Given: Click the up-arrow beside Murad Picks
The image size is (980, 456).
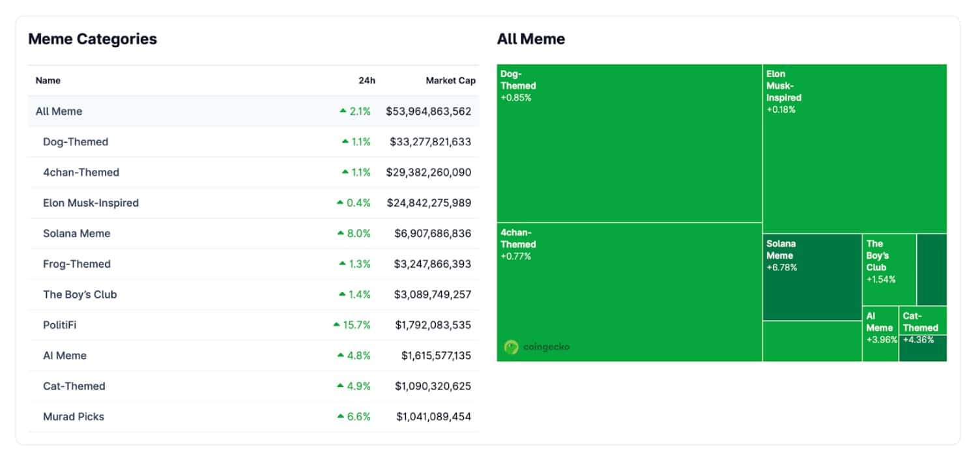Looking at the screenshot, I should coord(341,416).
